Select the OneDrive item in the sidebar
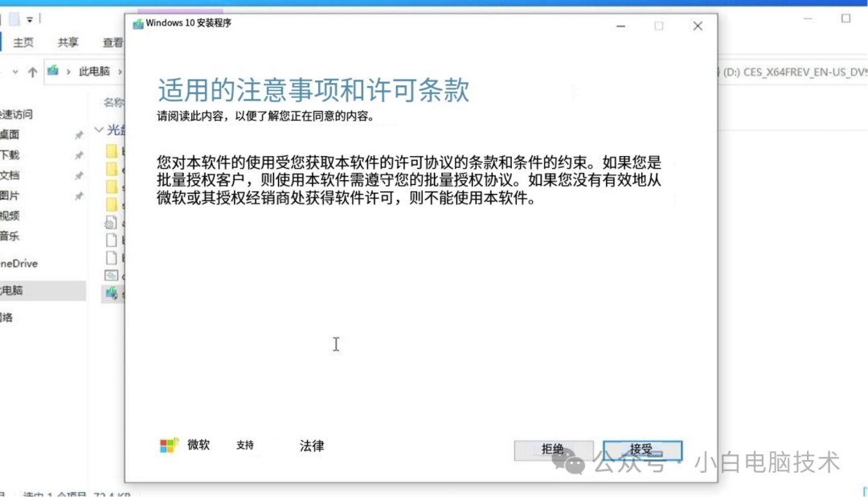Image resolution: width=868 pixels, height=497 pixels. 18,263
